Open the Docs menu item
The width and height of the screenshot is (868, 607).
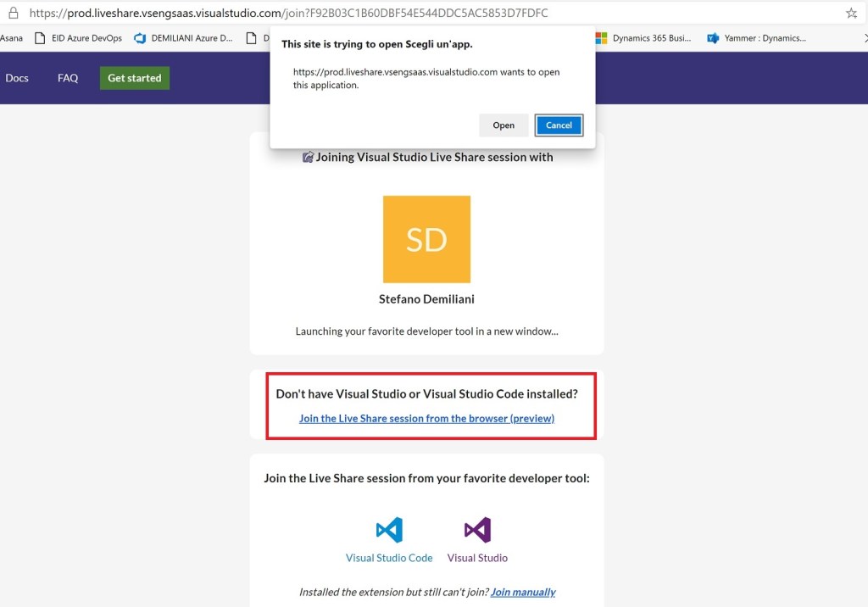[17, 78]
